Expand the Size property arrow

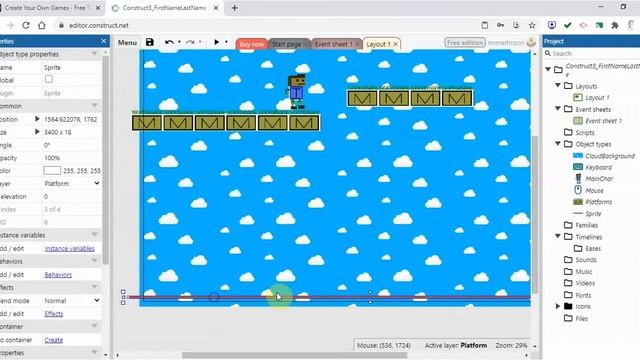click(37, 132)
